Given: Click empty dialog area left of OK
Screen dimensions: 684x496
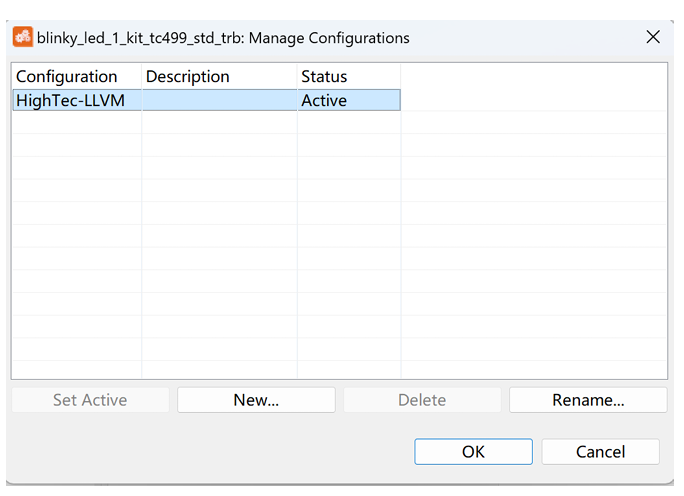Looking at the screenshot, I should click(200, 452).
